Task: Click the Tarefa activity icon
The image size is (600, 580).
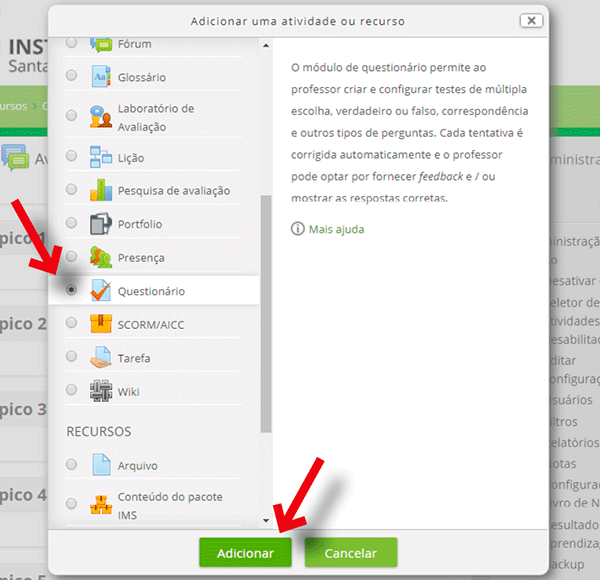Action: (x=101, y=357)
